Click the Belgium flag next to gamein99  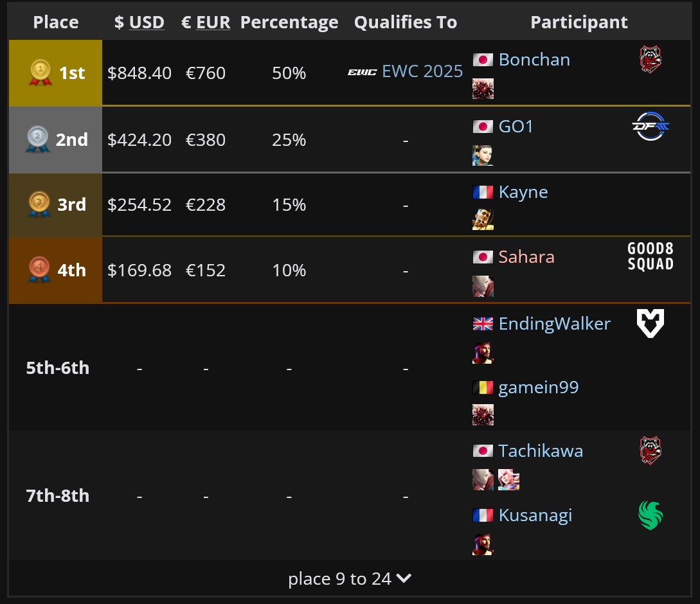[483, 387]
